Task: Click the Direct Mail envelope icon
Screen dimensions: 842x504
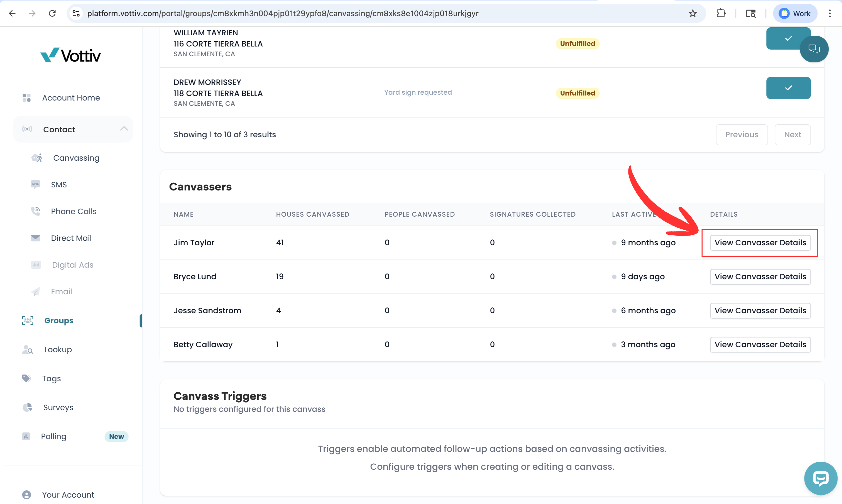Action: 35,238
